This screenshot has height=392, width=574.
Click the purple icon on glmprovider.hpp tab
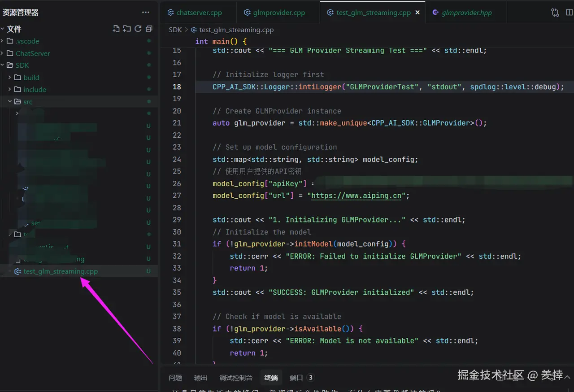point(435,13)
